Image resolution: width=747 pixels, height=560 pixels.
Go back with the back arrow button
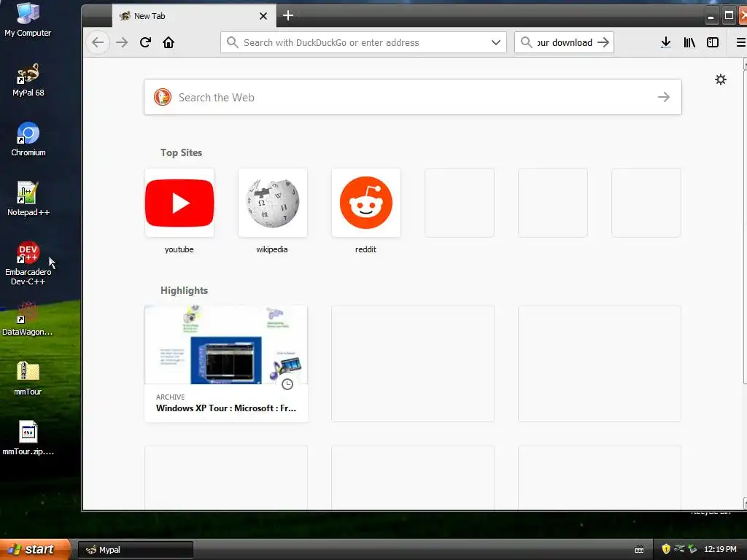(x=98, y=42)
